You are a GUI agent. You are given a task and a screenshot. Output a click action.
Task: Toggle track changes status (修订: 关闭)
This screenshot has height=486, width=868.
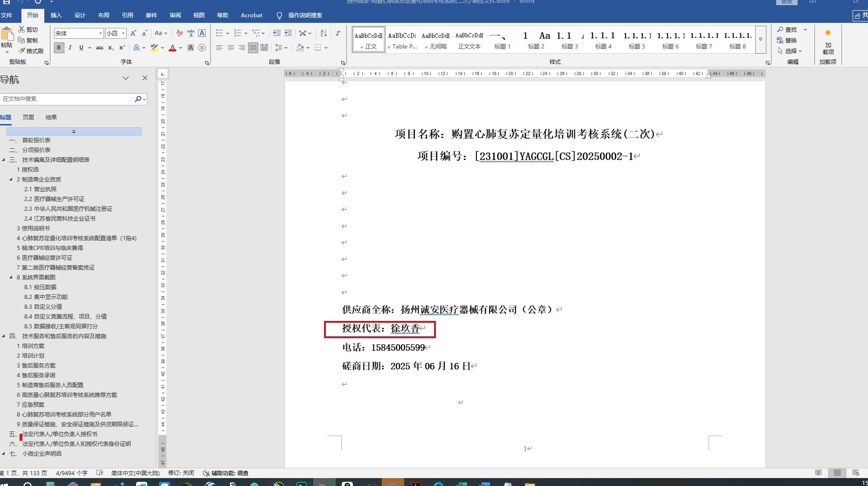pos(181,473)
